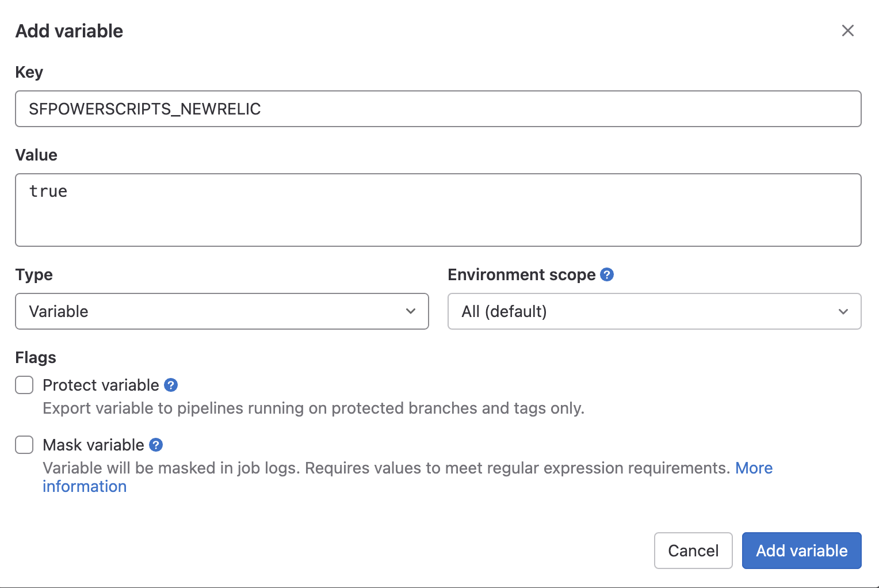Image resolution: width=879 pixels, height=588 pixels.
Task: Open the Environment scope dropdown
Action: pos(655,311)
